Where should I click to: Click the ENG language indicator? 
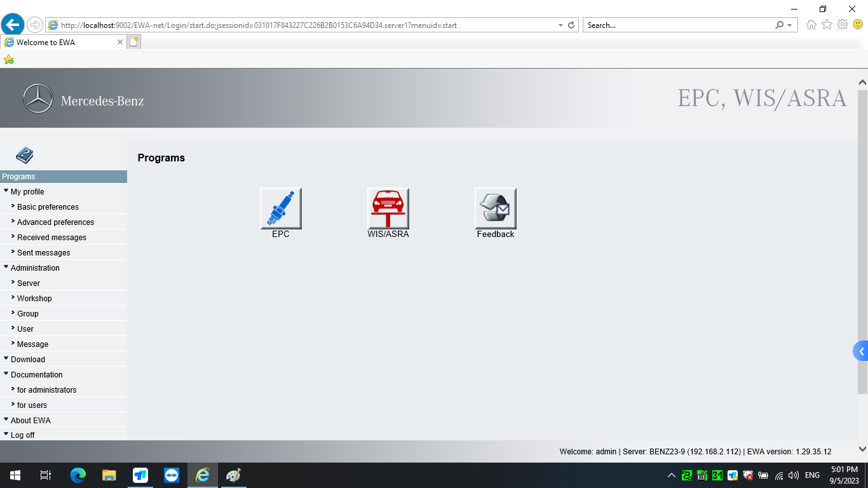pyautogui.click(x=812, y=475)
